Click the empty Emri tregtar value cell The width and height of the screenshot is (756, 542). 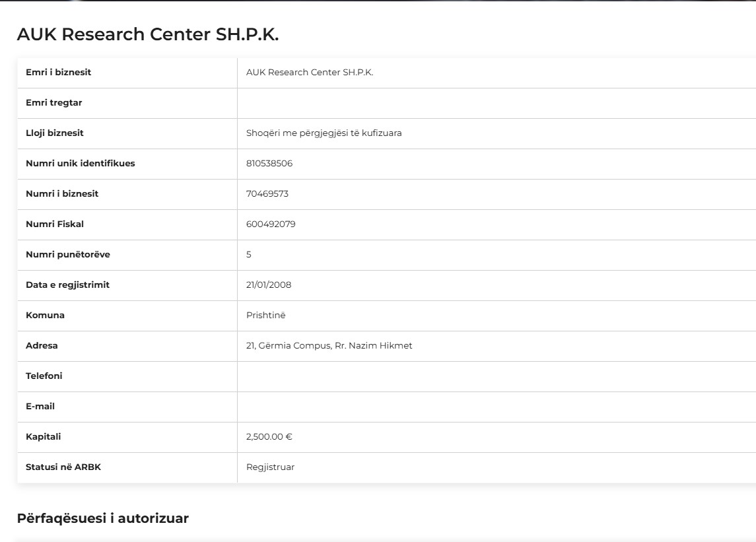(x=497, y=103)
